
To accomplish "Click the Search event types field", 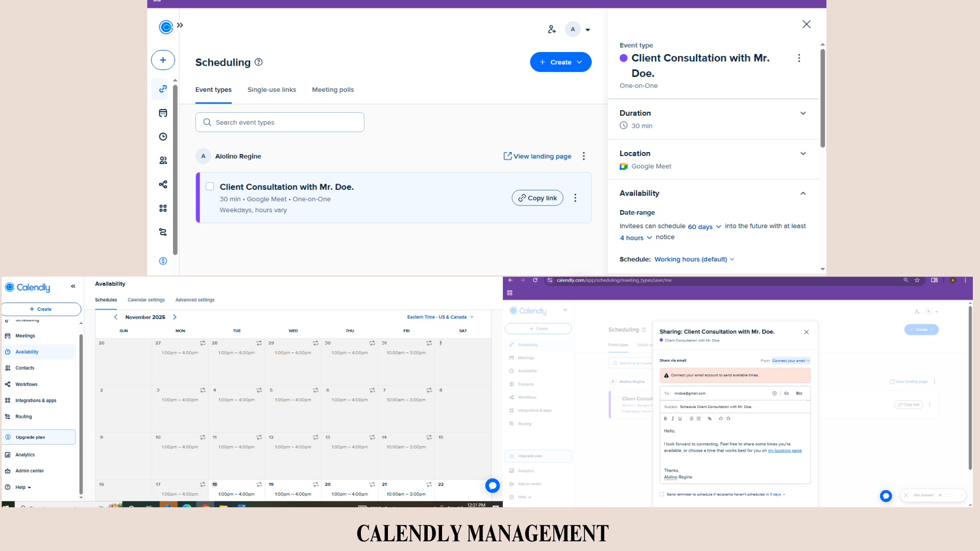I will (280, 122).
